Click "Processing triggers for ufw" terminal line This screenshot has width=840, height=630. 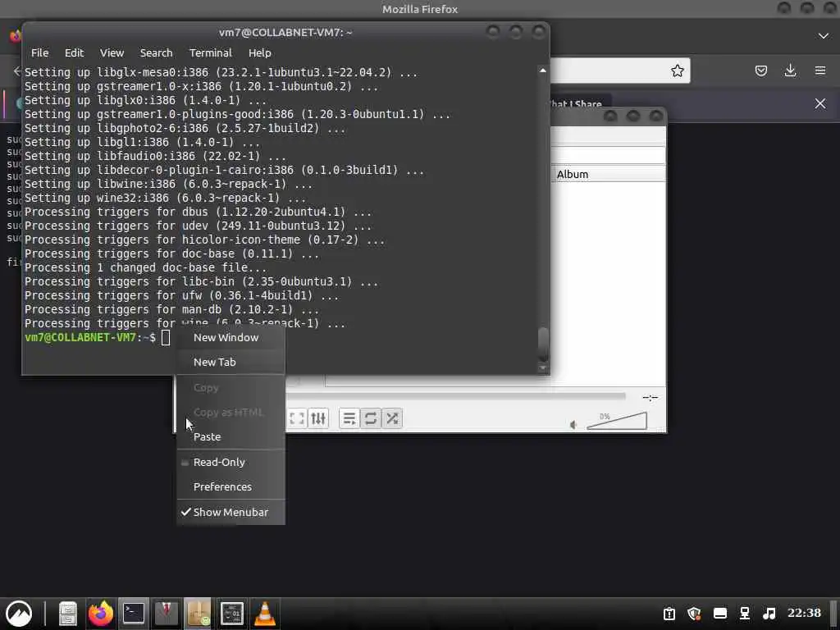181,295
